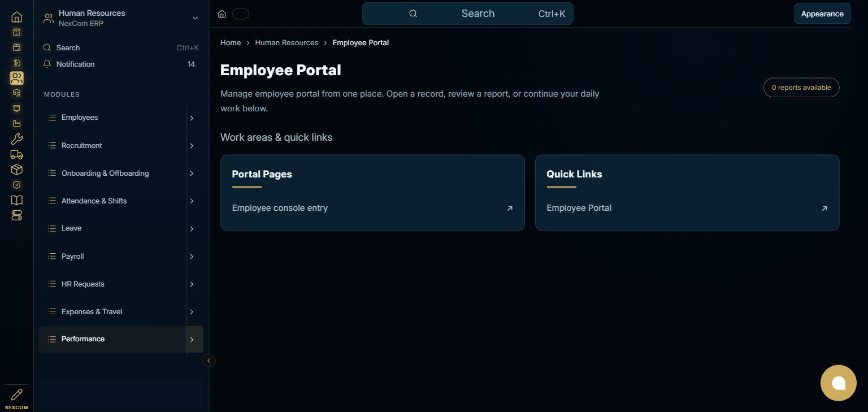868x412 pixels.
Task: Open the delivery truck module icon
Action: tap(16, 154)
